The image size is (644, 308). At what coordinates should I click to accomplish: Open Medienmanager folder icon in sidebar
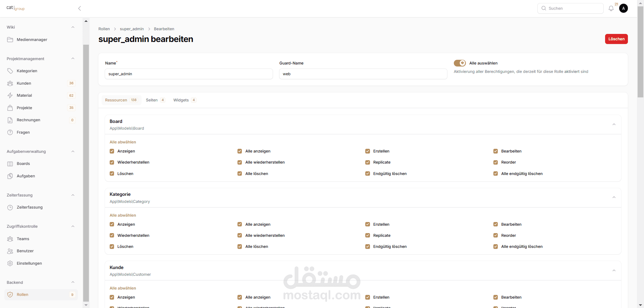click(x=10, y=40)
